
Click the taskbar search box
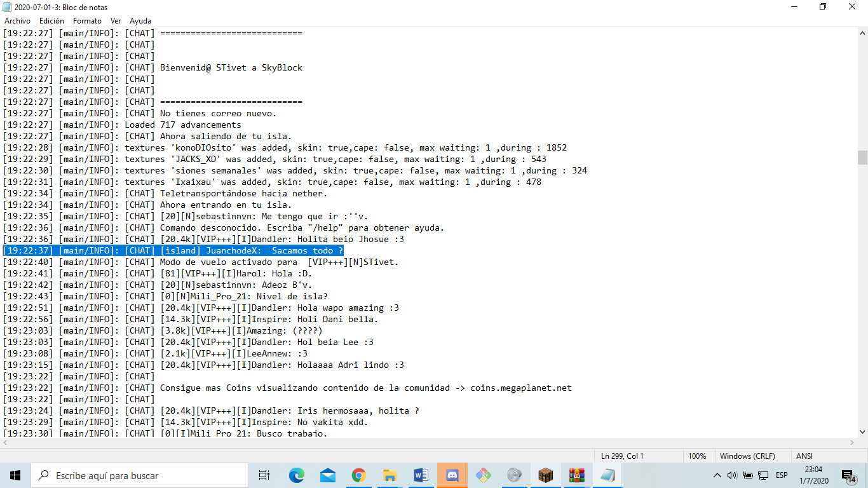(x=140, y=475)
